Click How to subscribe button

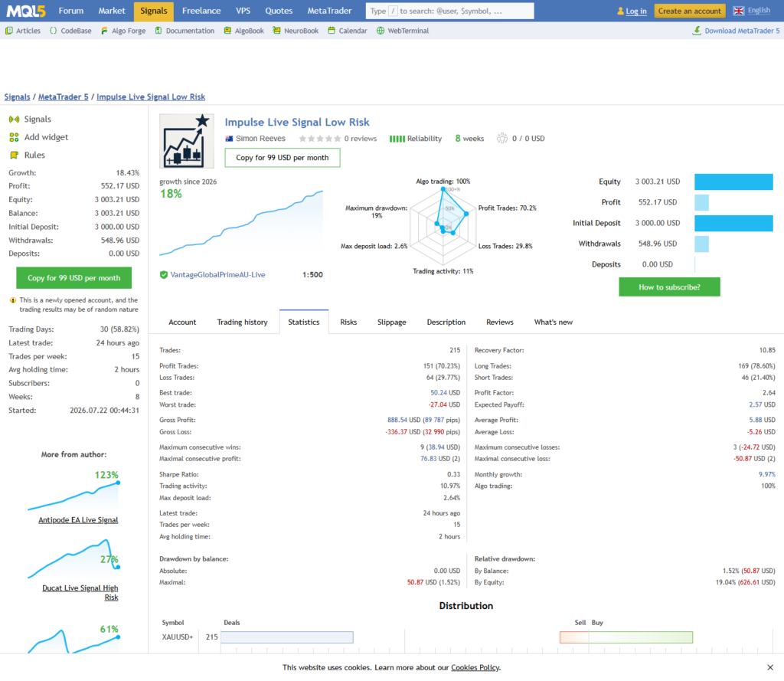[669, 287]
